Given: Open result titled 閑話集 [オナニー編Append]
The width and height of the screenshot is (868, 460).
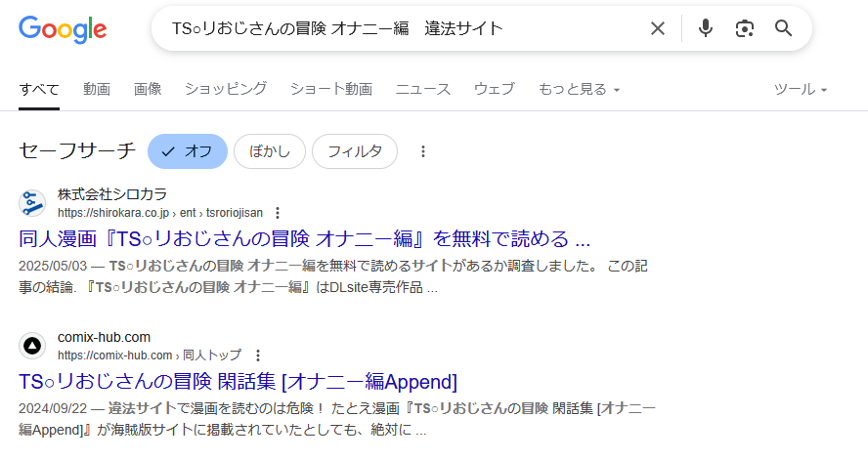Looking at the screenshot, I should click(239, 382).
